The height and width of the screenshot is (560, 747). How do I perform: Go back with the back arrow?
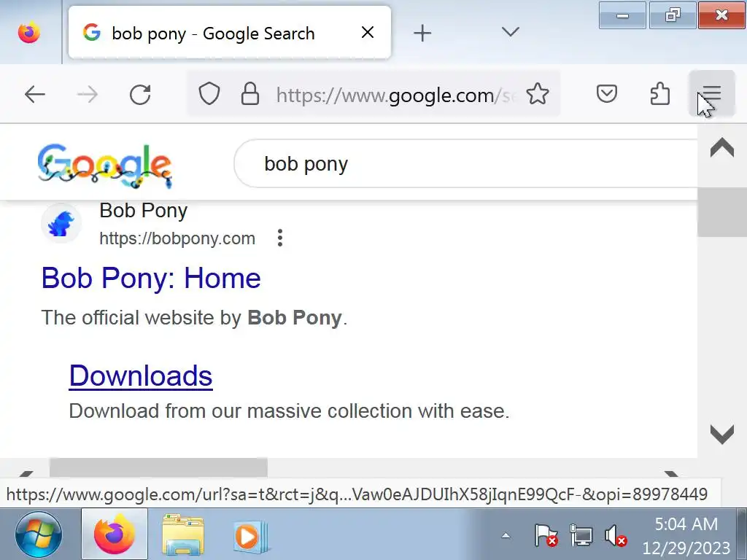click(35, 94)
